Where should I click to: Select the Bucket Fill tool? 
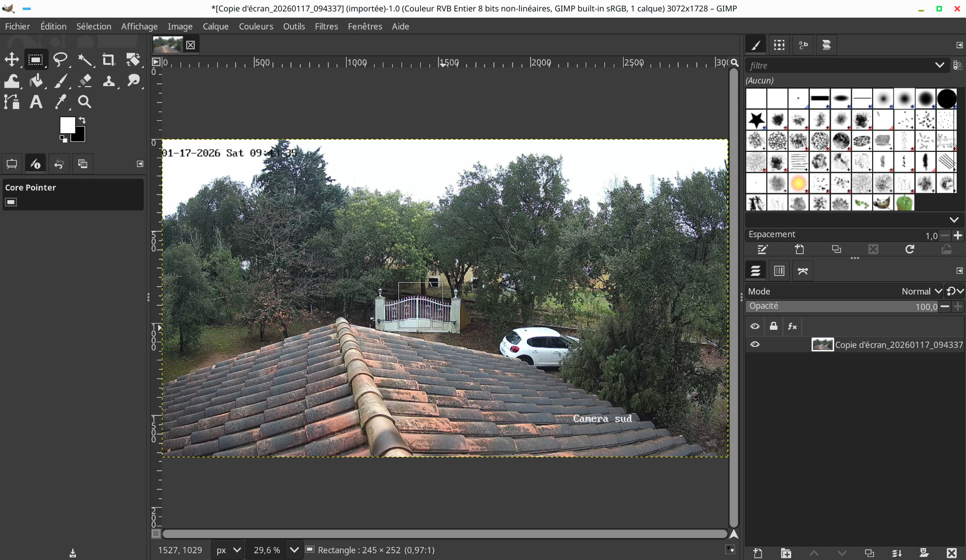(x=36, y=81)
